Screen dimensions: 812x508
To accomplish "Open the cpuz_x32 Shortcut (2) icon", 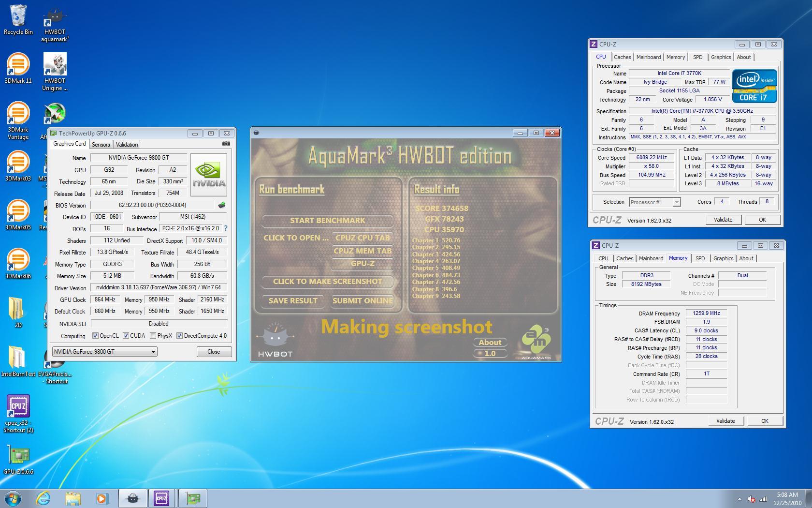I will (18, 414).
